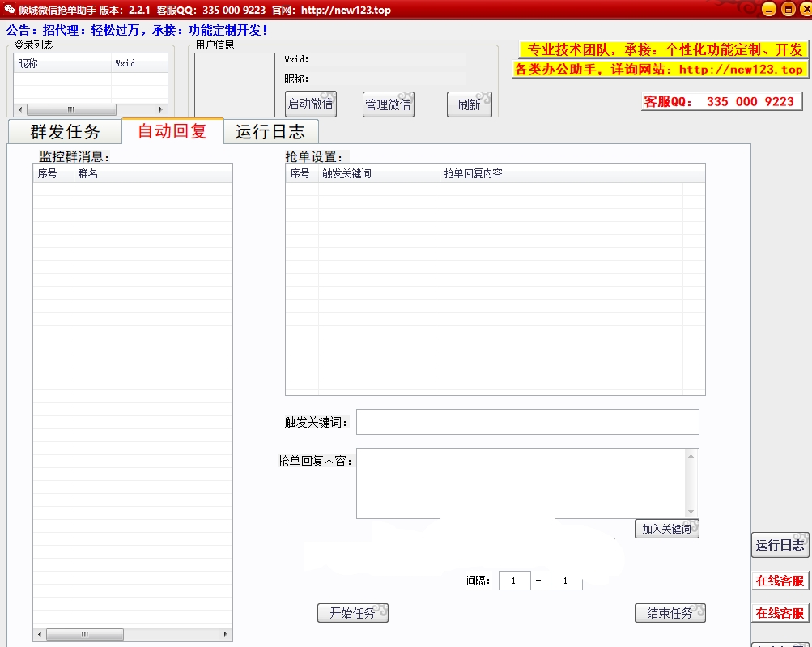The height and width of the screenshot is (647, 812).
Task: Open 运行日志 from the right side panel
Action: 780,545
